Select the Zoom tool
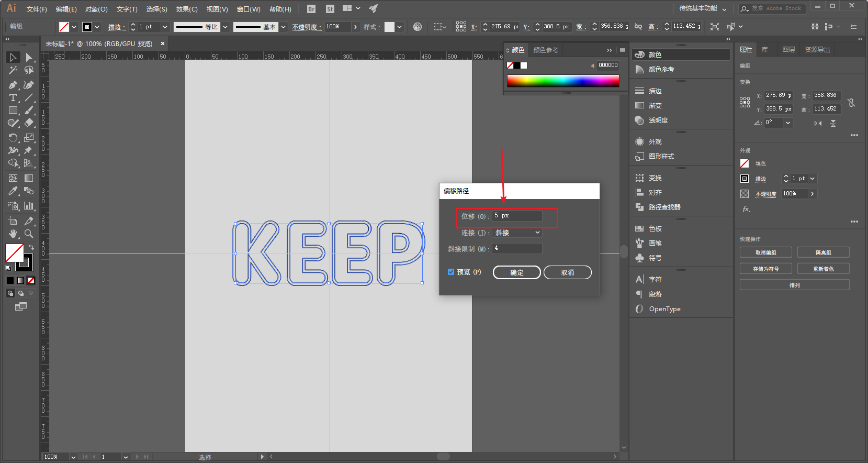The height and width of the screenshot is (463, 868). click(29, 234)
